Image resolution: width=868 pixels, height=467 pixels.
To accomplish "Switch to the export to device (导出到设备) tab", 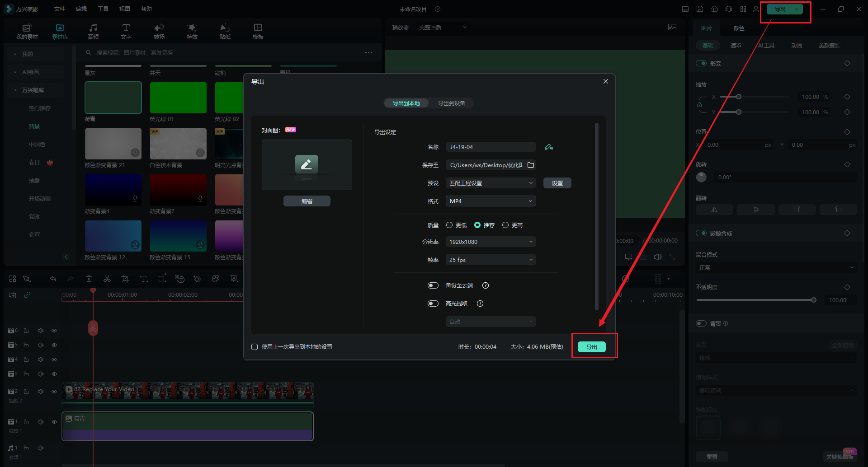I will click(451, 103).
